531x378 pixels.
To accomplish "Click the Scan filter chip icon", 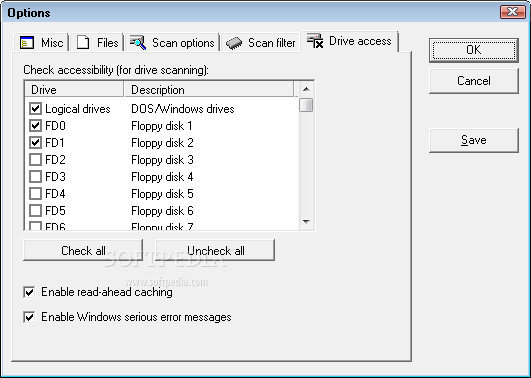I will (x=234, y=43).
